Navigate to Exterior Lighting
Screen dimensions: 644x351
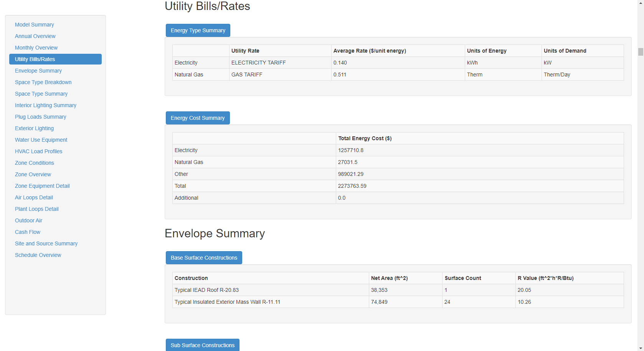34,128
